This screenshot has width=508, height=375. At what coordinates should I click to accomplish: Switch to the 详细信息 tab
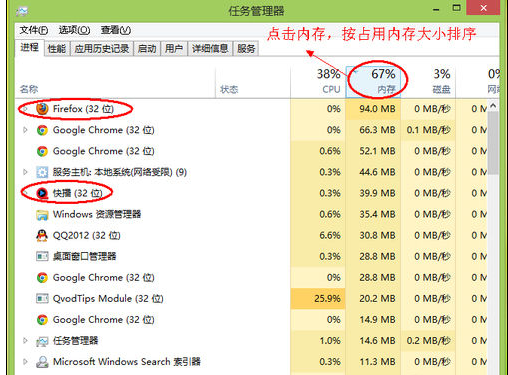click(210, 49)
